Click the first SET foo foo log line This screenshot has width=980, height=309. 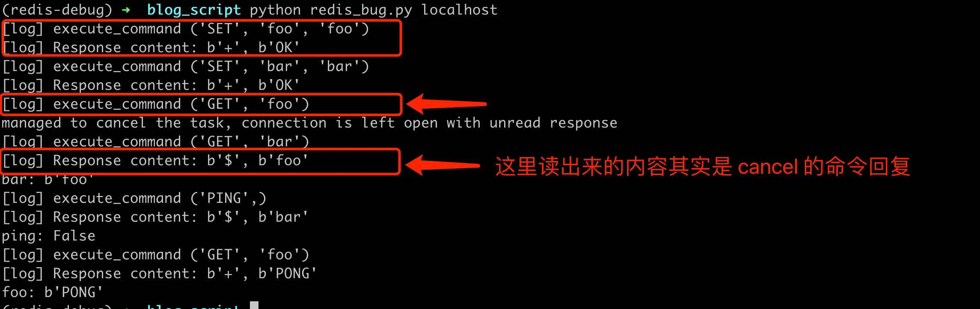186,29
